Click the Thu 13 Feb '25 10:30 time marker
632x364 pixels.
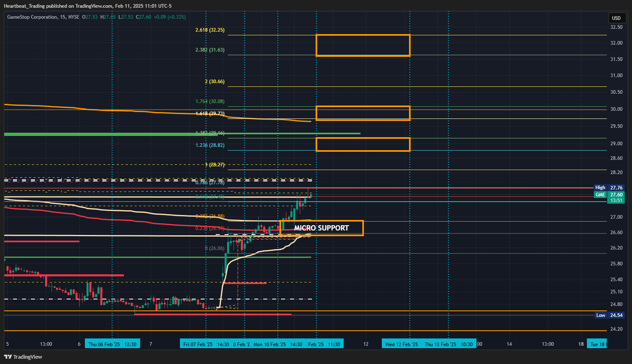[x=448, y=344]
